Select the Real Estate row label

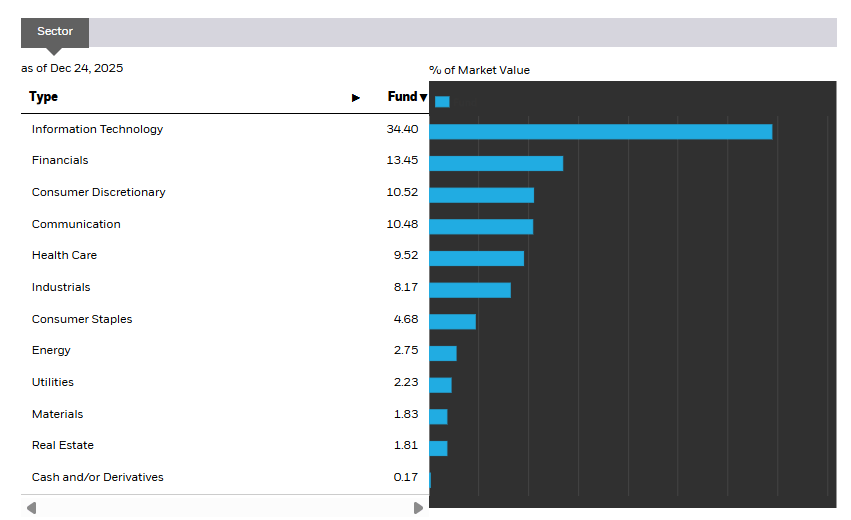point(62,445)
